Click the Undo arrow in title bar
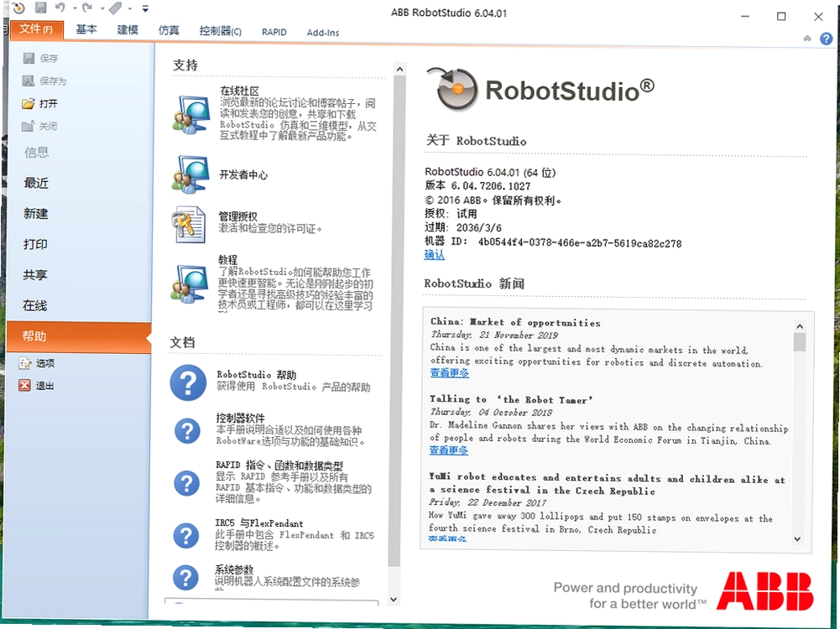840x629 pixels. [x=60, y=8]
